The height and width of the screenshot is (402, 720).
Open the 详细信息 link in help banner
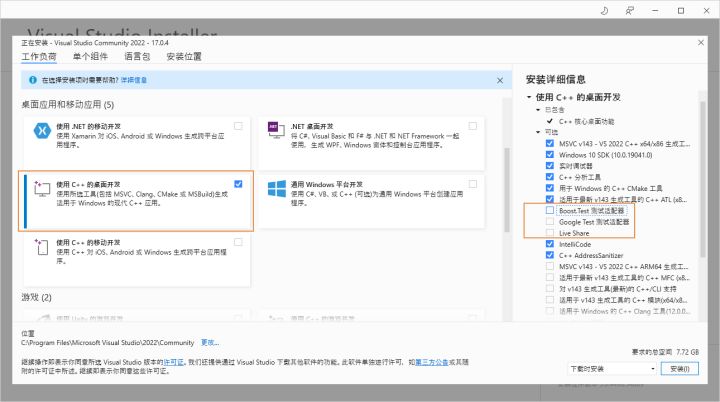point(134,80)
